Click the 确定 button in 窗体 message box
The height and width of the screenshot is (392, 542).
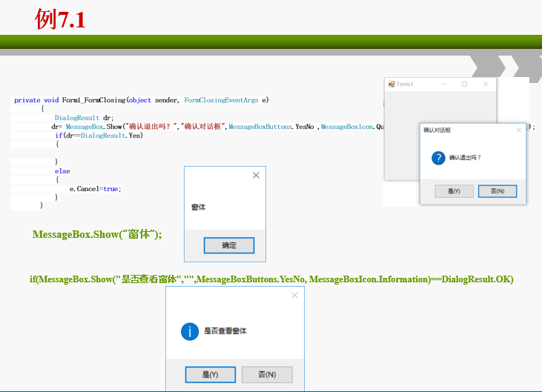tap(229, 245)
